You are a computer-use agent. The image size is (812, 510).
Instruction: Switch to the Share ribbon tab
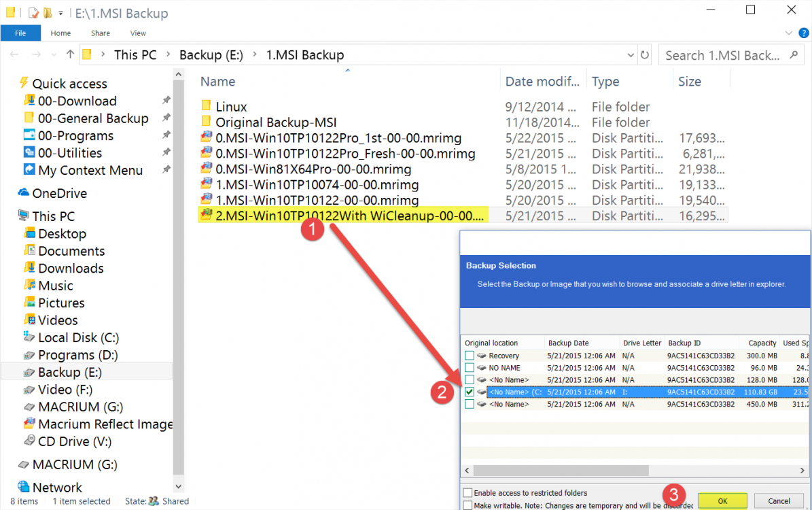click(x=101, y=33)
